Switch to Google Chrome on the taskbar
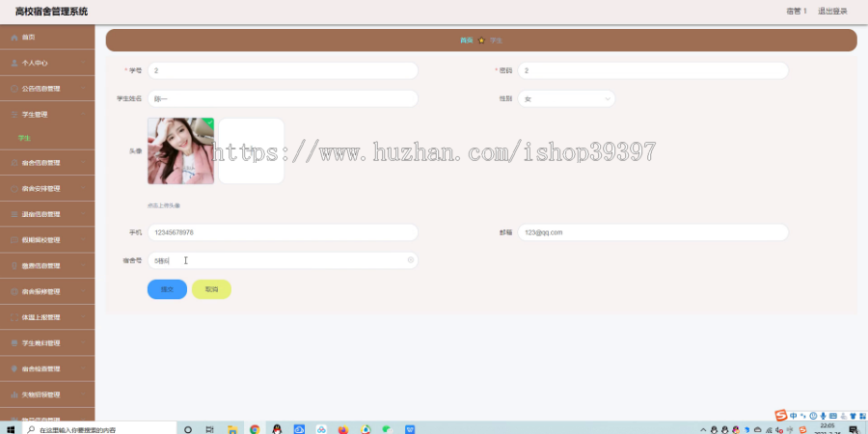The width and height of the screenshot is (868, 434). tap(255, 429)
